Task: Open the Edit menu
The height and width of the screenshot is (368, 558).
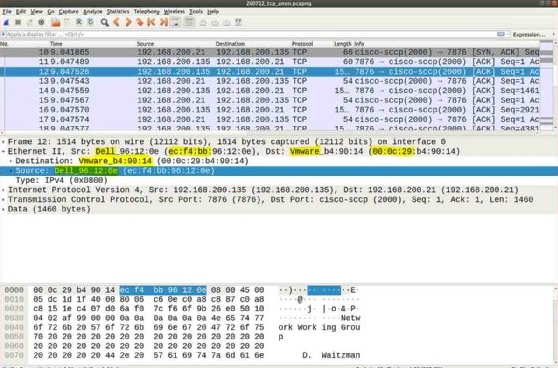Action: pos(21,12)
